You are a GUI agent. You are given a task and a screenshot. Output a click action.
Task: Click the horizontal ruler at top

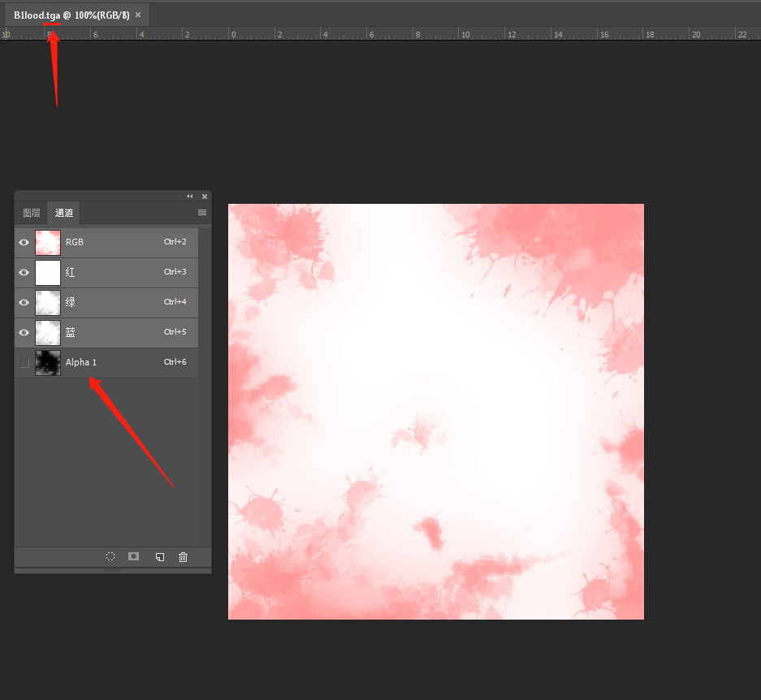[x=380, y=33]
